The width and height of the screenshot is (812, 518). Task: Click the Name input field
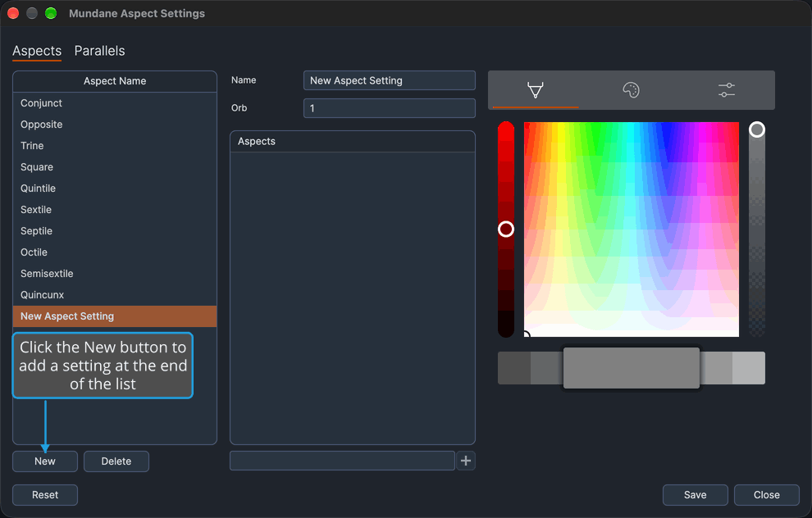pyautogui.click(x=390, y=80)
